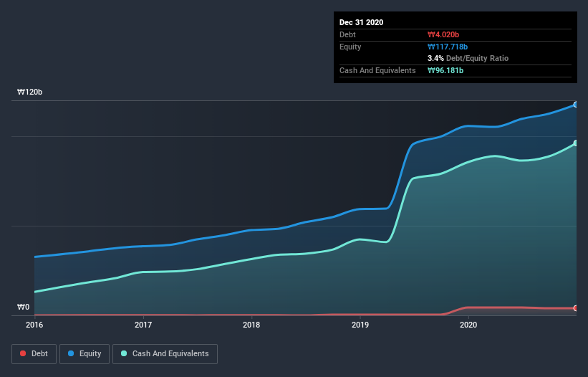Click the ₩96.181b cash value
588x377 pixels.
[445, 70]
